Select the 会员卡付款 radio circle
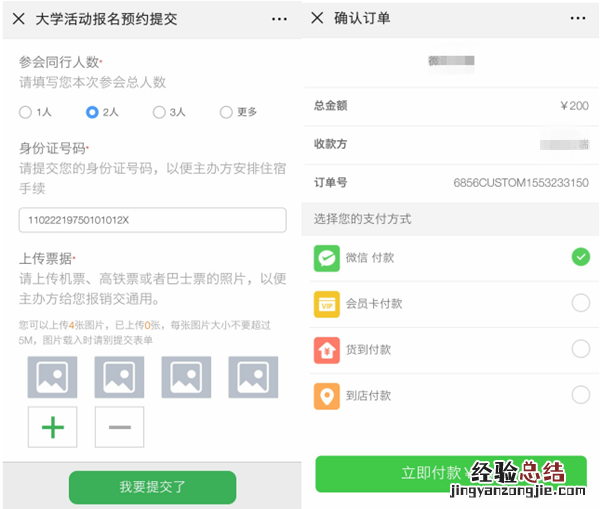 point(580,303)
